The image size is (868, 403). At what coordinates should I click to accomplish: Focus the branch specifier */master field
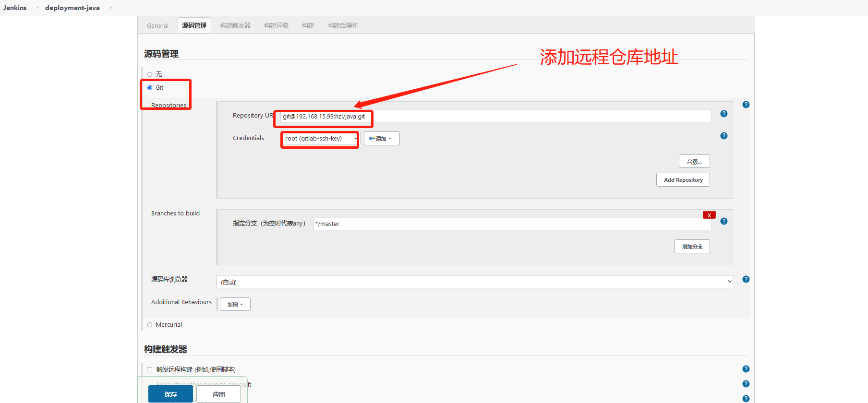(512, 224)
